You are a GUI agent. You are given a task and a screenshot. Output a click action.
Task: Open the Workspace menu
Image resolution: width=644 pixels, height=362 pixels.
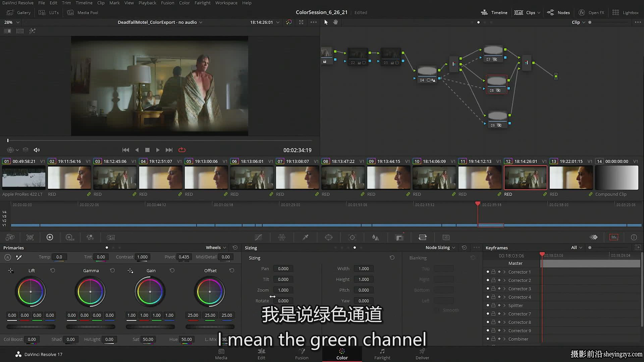point(226,3)
